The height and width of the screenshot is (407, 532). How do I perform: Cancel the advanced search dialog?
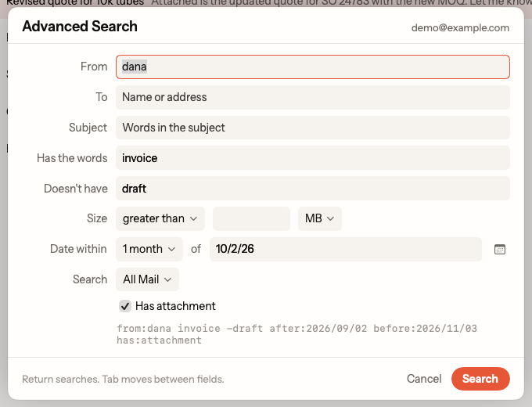424,379
